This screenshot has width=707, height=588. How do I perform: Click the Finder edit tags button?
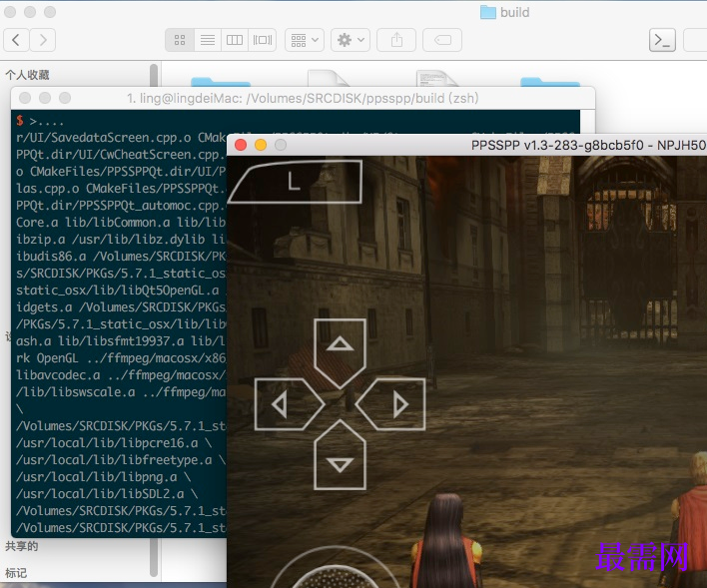(442, 40)
